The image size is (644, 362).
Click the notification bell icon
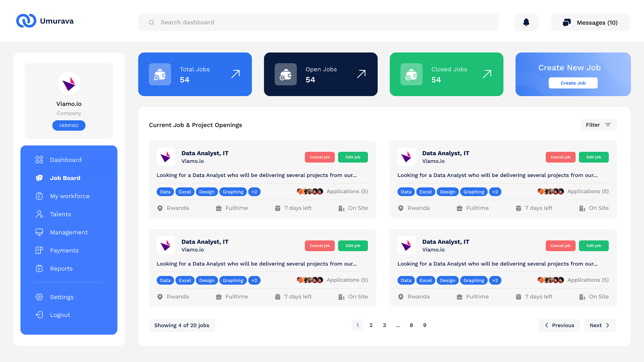click(x=526, y=22)
